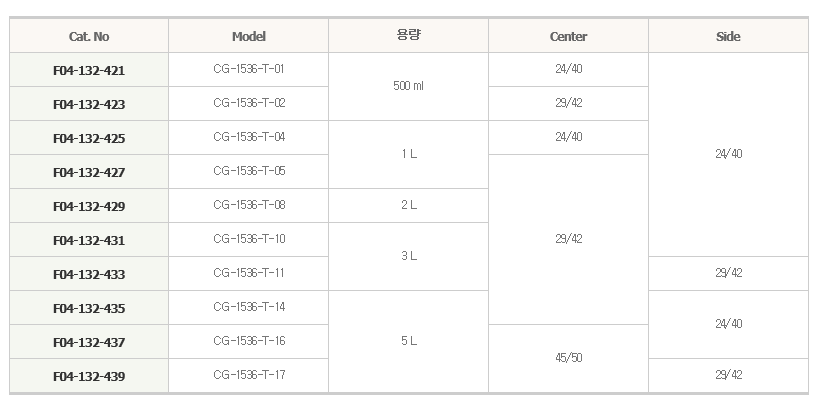The image size is (825, 410).
Task: Select the Center column header
Action: click(568, 36)
